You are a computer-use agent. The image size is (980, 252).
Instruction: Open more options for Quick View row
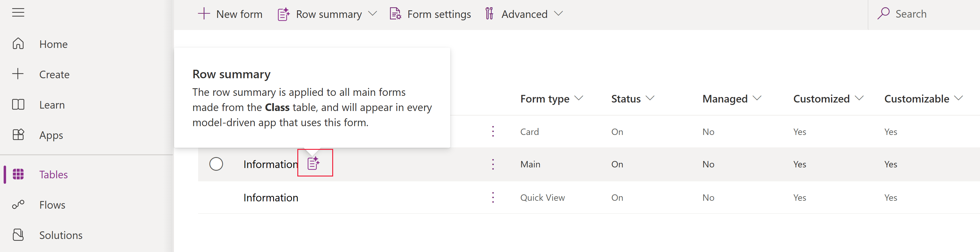[x=493, y=197]
